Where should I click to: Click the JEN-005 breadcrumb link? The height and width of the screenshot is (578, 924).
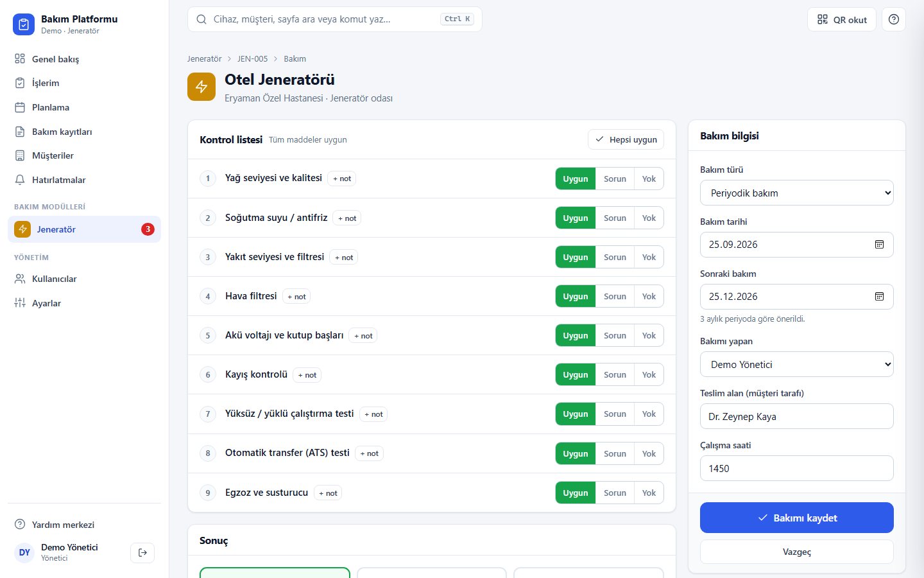[x=252, y=58]
